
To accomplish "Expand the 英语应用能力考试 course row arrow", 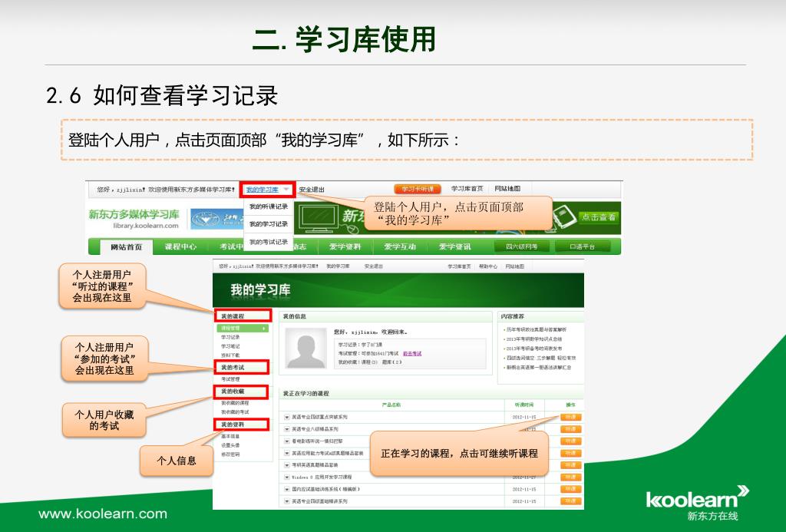I will pos(287,453).
